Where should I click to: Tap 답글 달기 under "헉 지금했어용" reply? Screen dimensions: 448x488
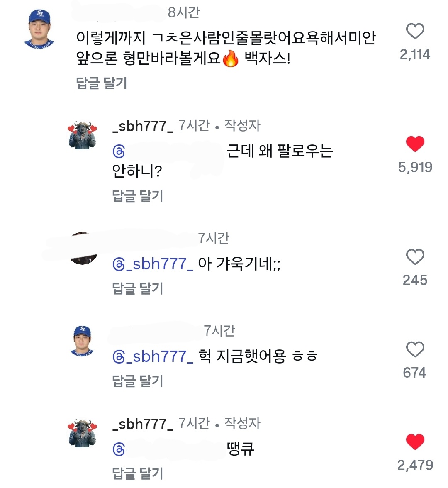pyautogui.click(x=137, y=381)
